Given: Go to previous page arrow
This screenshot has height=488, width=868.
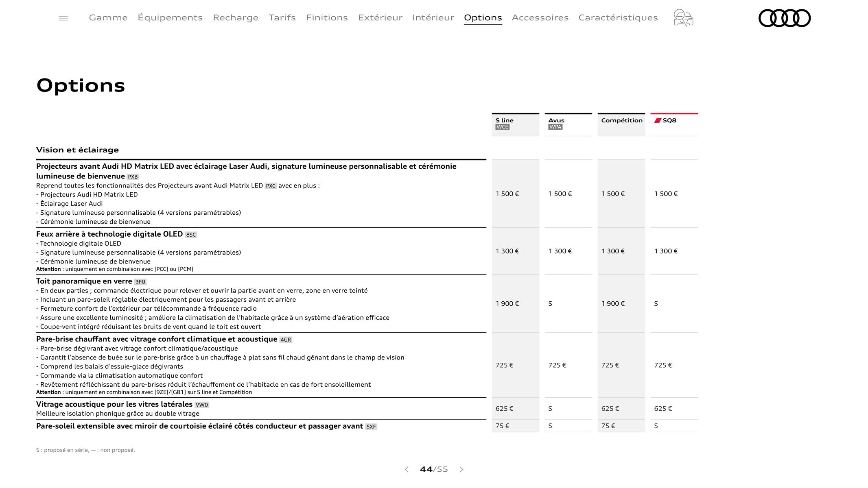Looking at the screenshot, I should pyautogui.click(x=406, y=469).
